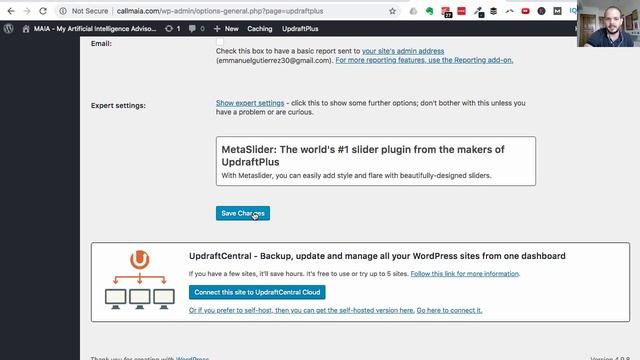Image resolution: width=640 pixels, height=360 pixels.
Task: Click the browser address bar URL
Action: [220, 11]
